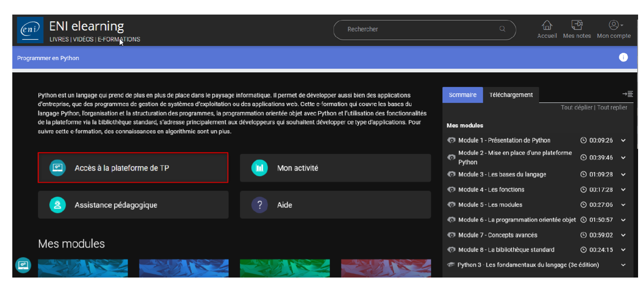This screenshot has height=283, width=644.
Task: Open the red module thumbnail
Action: 386,268
